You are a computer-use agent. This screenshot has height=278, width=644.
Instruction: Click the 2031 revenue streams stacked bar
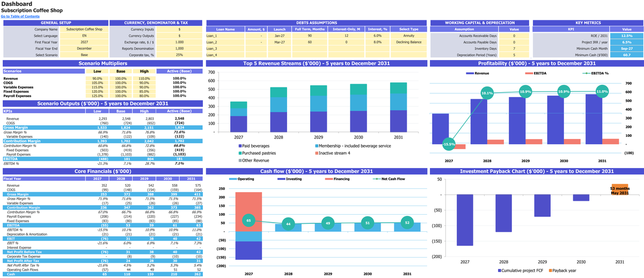398,107
